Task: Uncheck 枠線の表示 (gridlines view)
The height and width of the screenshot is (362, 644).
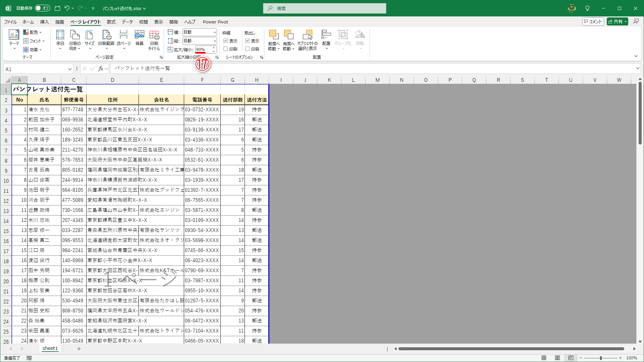Action: click(226, 41)
